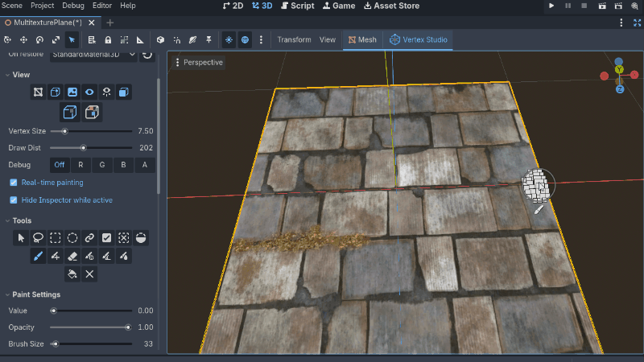Choose the rectangle selection tool
644x362 pixels.
coord(55,237)
